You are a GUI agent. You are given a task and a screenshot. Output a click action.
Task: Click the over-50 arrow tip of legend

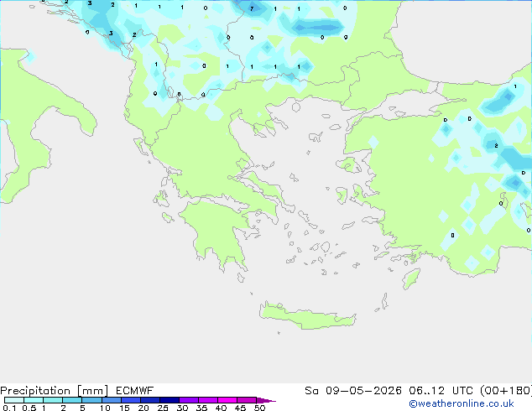pos(266,400)
